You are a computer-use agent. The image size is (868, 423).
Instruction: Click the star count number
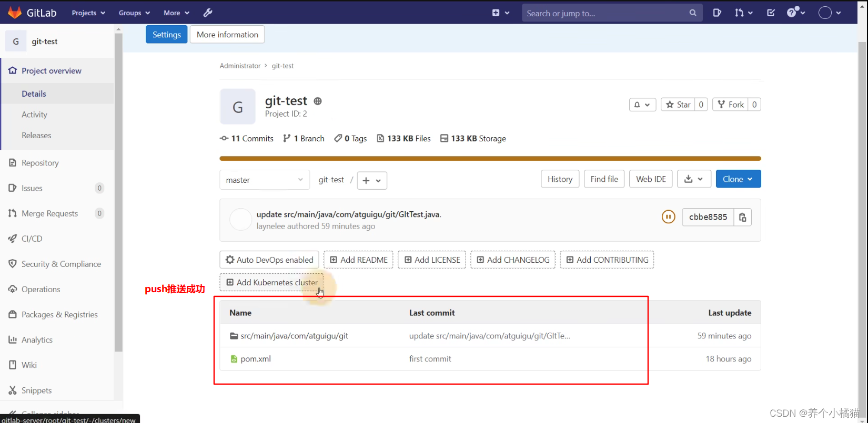point(701,105)
